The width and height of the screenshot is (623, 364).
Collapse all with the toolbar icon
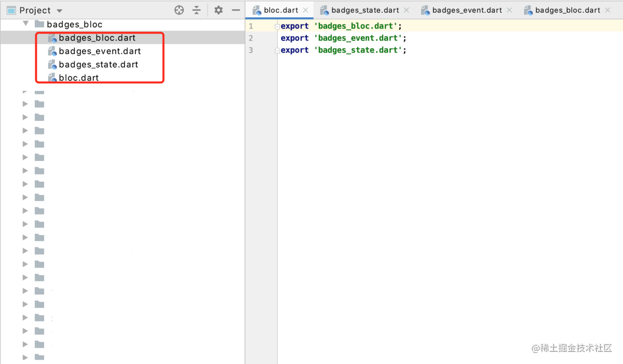196,10
